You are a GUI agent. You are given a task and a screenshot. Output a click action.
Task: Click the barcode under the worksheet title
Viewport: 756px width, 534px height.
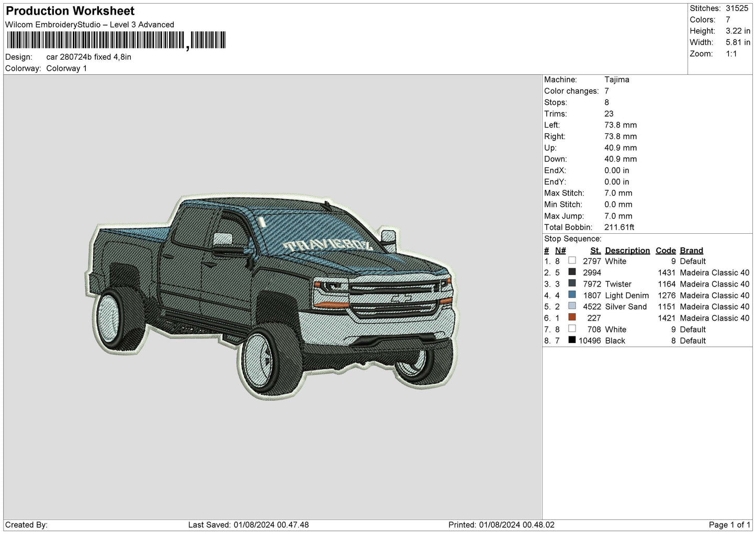tap(116, 40)
